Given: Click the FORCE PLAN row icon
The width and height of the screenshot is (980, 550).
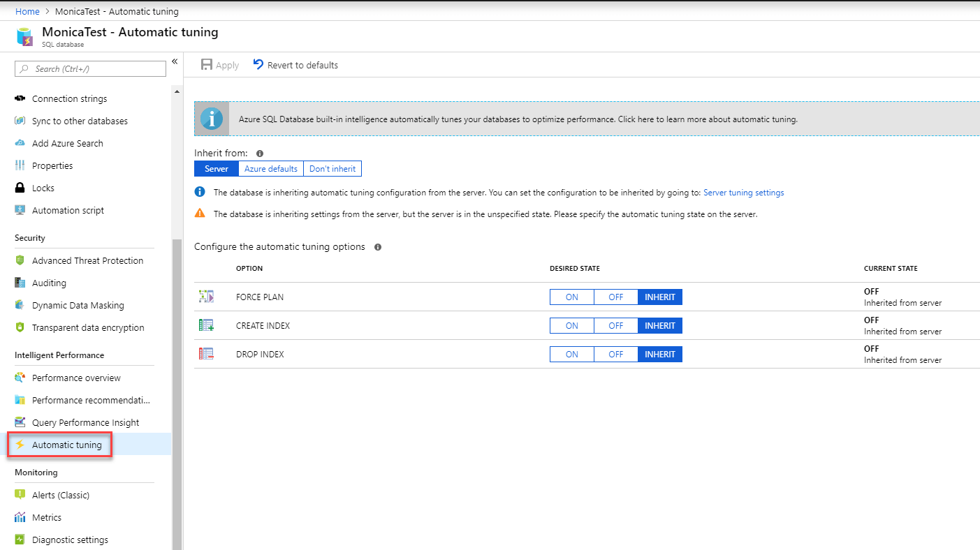Looking at the screenshot, I should [206, 297].
